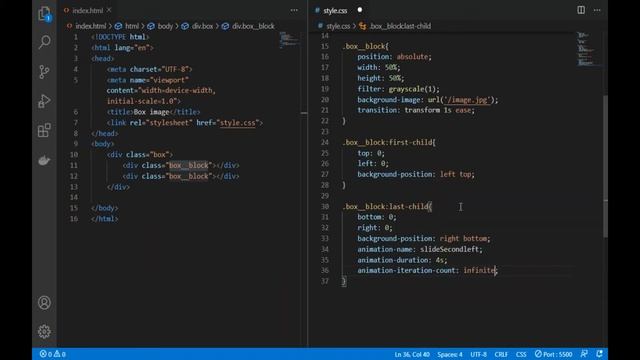Click line number 30 in style.css
The width and height of the screenshot is (640, 360).
[324, 207]
